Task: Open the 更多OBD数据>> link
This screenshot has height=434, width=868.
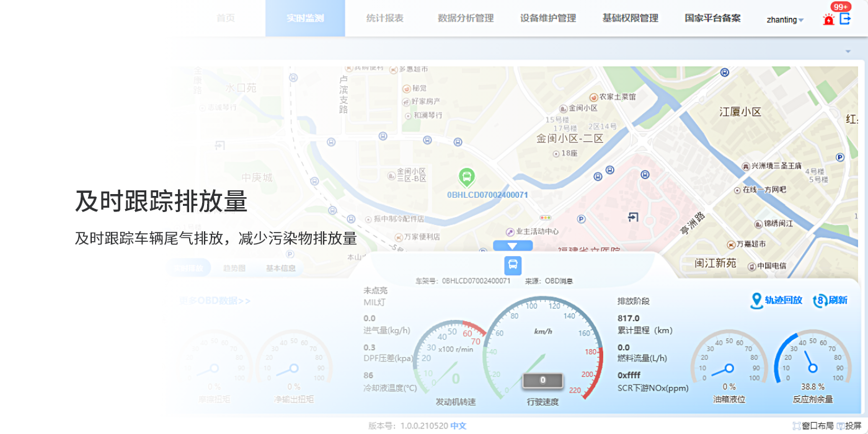Action: tap(215, 301)
